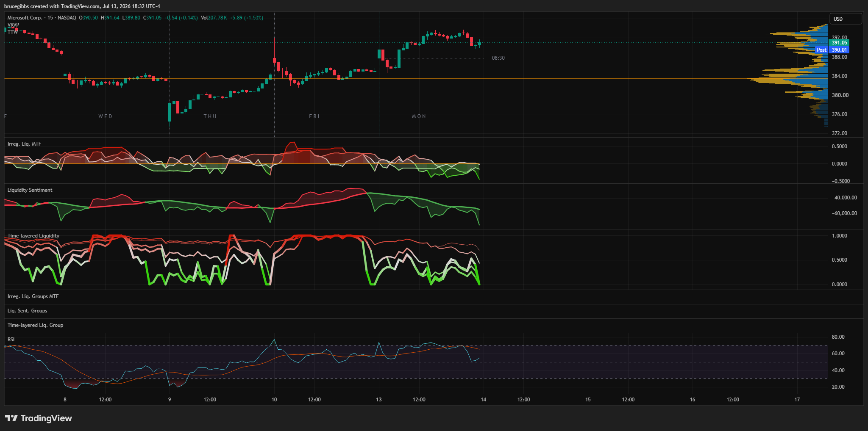
Task: Click date 9 on the time axis
Action: 170,400
